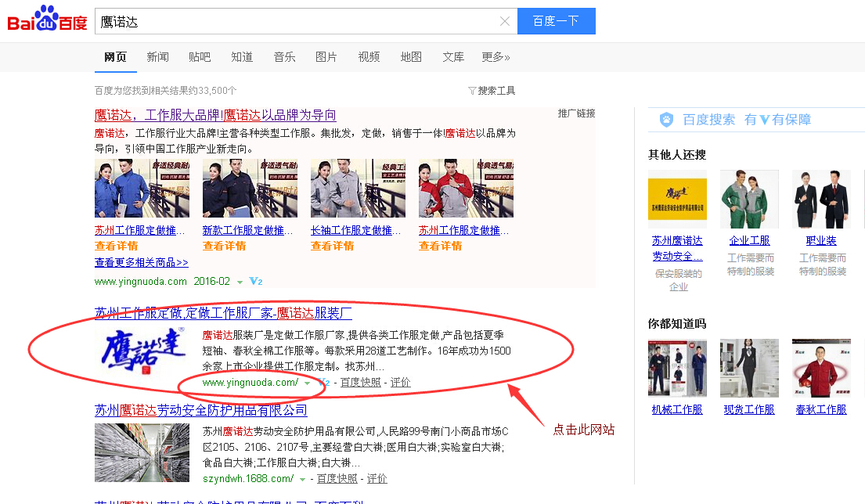The image size is (865, 504).
Task: Click the V2 badge beside the 2016-02 date
Action: (x=255, y=282)
